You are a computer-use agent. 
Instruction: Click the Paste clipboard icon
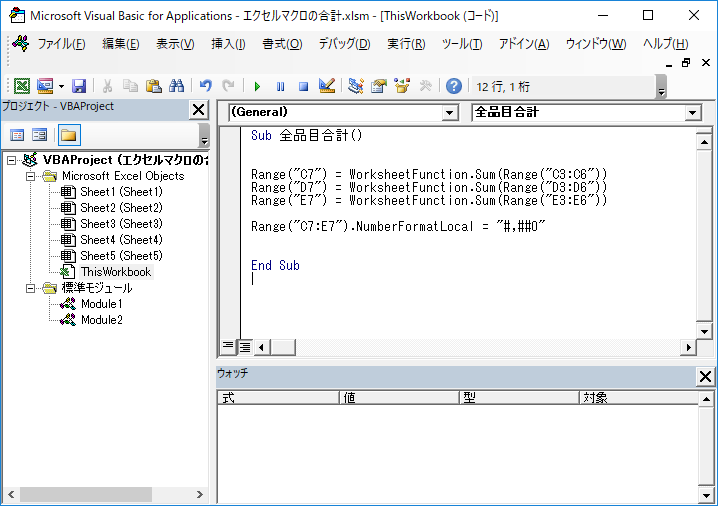[x=153, y=86]
